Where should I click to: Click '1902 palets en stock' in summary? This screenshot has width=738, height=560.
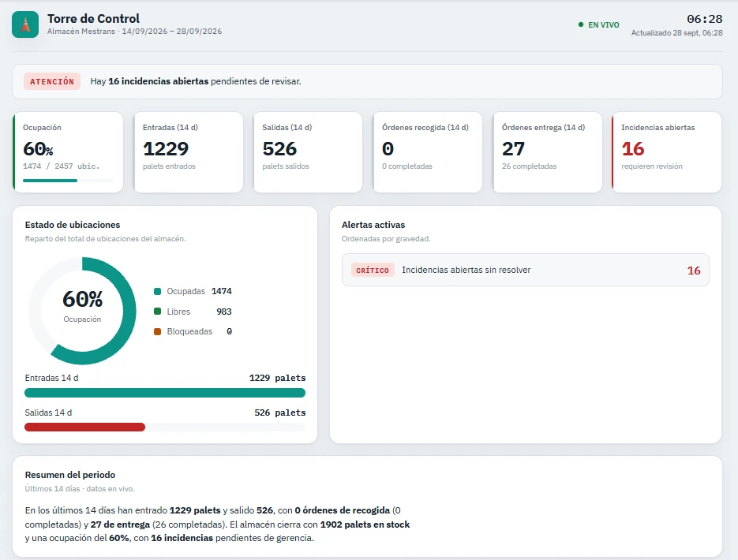[x=365, y=525]
